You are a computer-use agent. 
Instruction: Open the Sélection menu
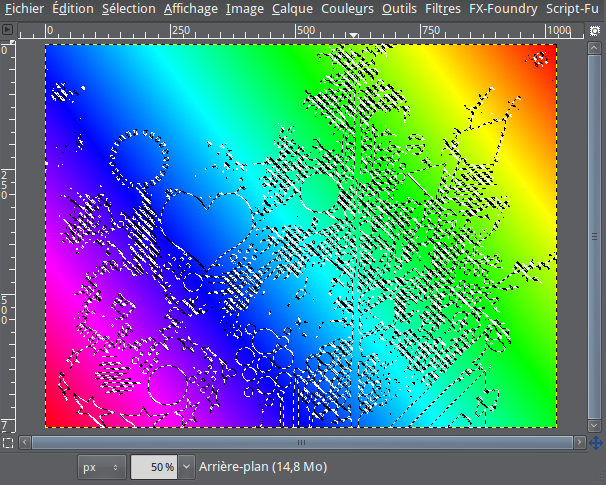[x=128, y=9]
